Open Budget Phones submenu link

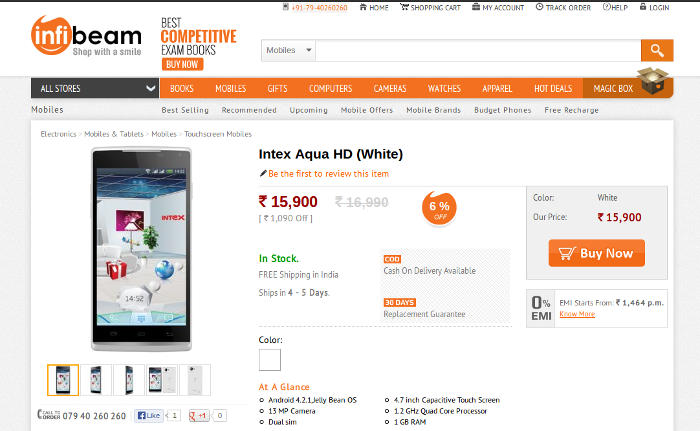point(503,110)
